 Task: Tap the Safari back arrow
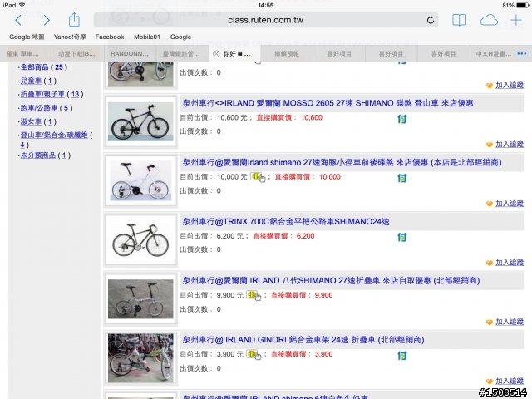[18, 20]
